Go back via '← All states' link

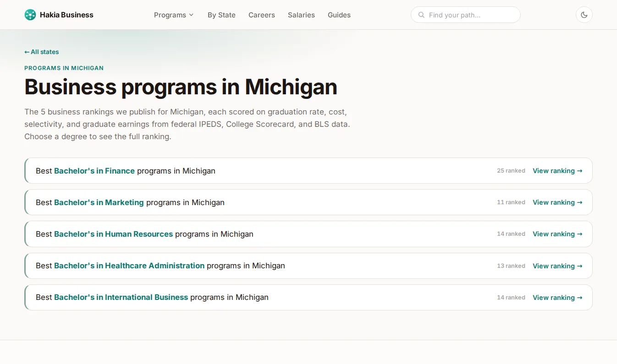point(42,52)
